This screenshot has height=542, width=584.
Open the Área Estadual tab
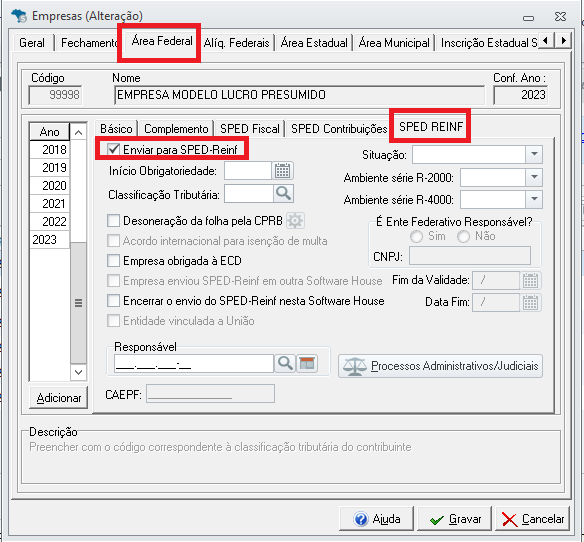click(314, 43)
